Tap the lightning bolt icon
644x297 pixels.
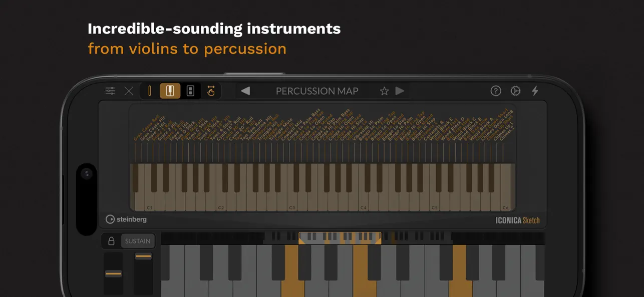click(x=535, y=91)
